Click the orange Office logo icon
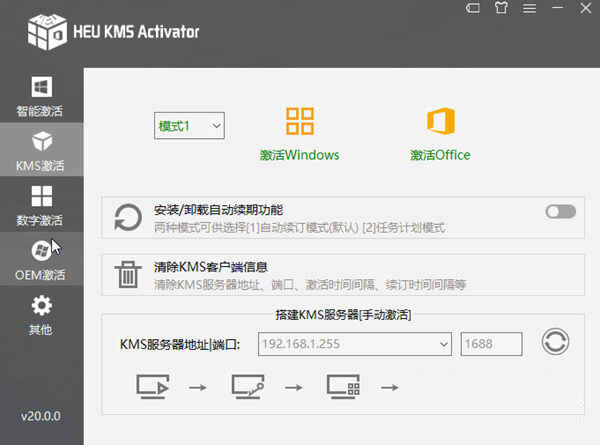This screenshot has height=445, width=600. [441, 121]
